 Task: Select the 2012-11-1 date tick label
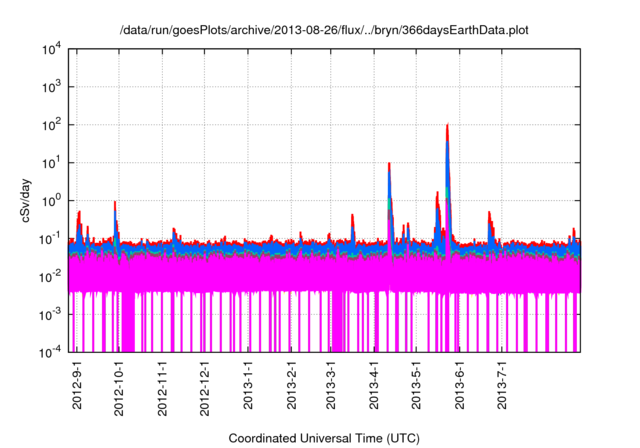pyautogui.click(x=162, y=386)
